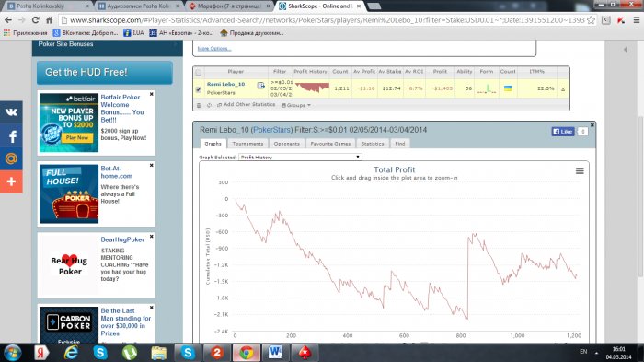This screenshot has width=644, height=362.
Task: Open the Remi Lebo_10 player link
Action: pos(225,84)
